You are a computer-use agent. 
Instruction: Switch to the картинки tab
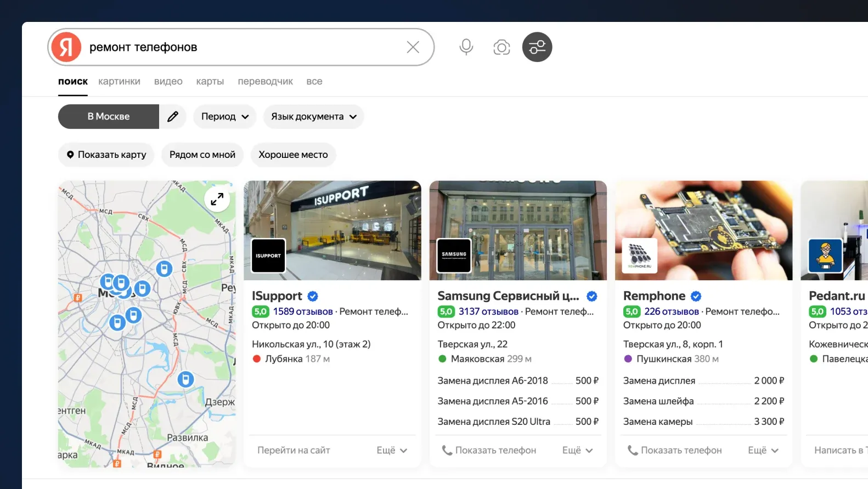[119, 81]
